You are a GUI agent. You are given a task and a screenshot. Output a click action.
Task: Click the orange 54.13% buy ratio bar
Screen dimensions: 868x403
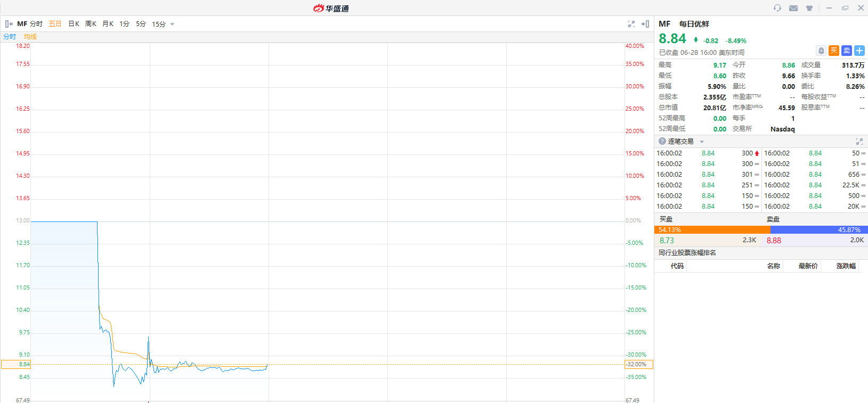pos(712,230)
